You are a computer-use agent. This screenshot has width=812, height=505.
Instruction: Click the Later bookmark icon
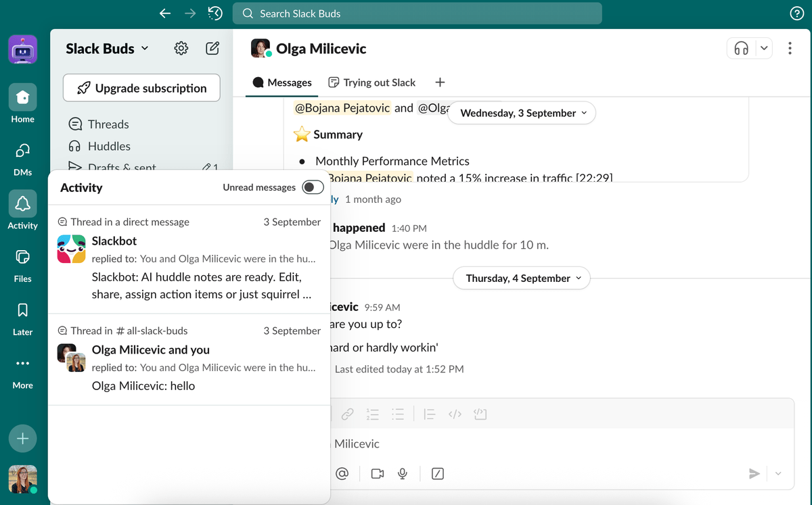pyautogui.click(x=22, y=311)
